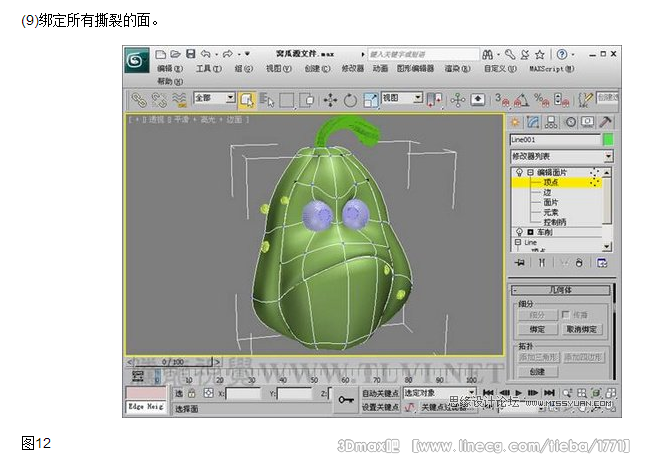Viewport: 659px width, 463px height.
Task: Toggle the Percent Snap icon
Action: pyautogui.click(x=541, y=100)
